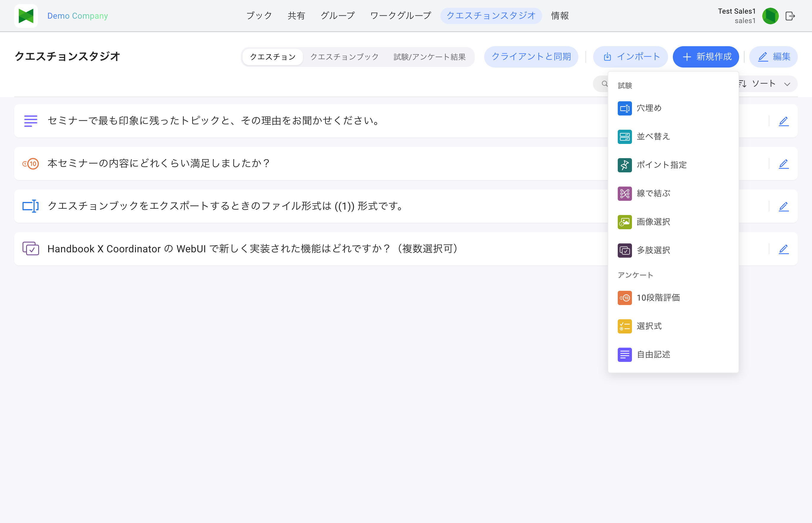Choose 多肢選択 label in the menu
Screen dimensions: 812x523
pyautogui.click(x=653, y=251)
